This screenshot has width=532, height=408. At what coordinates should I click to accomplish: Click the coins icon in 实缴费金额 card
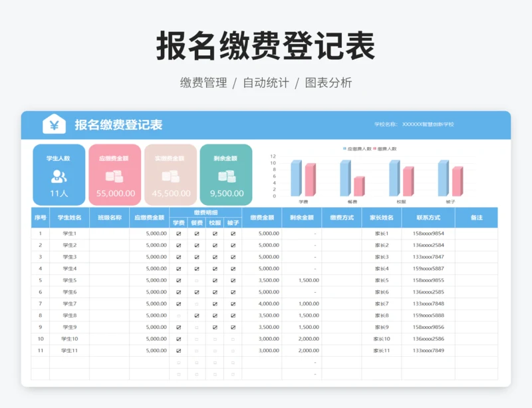(171, 176)
